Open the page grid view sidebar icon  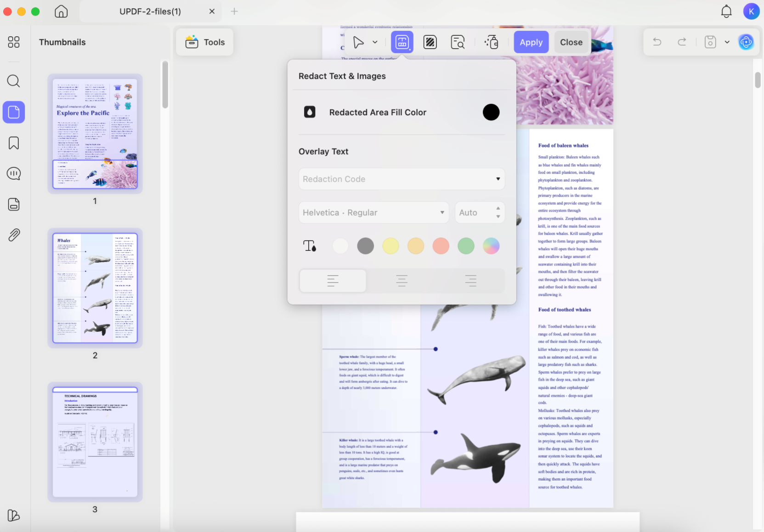pyautogui.click(x=14, y=42)
